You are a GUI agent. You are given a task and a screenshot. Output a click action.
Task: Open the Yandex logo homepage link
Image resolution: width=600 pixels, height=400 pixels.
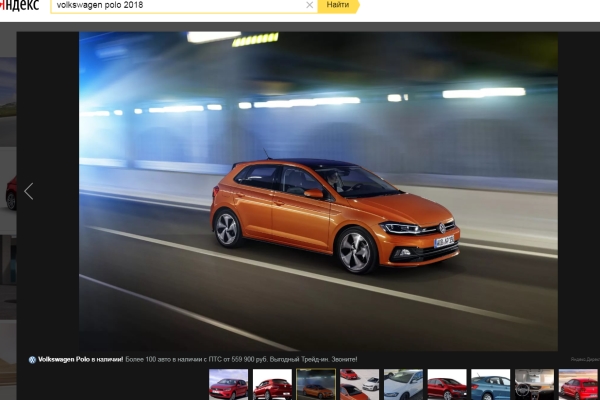point(20,5)
